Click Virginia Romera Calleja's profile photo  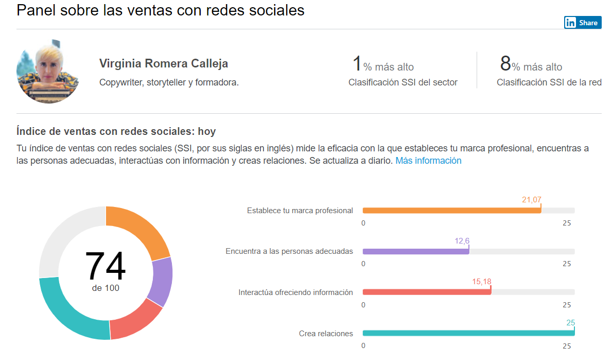click(x=47, y=71)
